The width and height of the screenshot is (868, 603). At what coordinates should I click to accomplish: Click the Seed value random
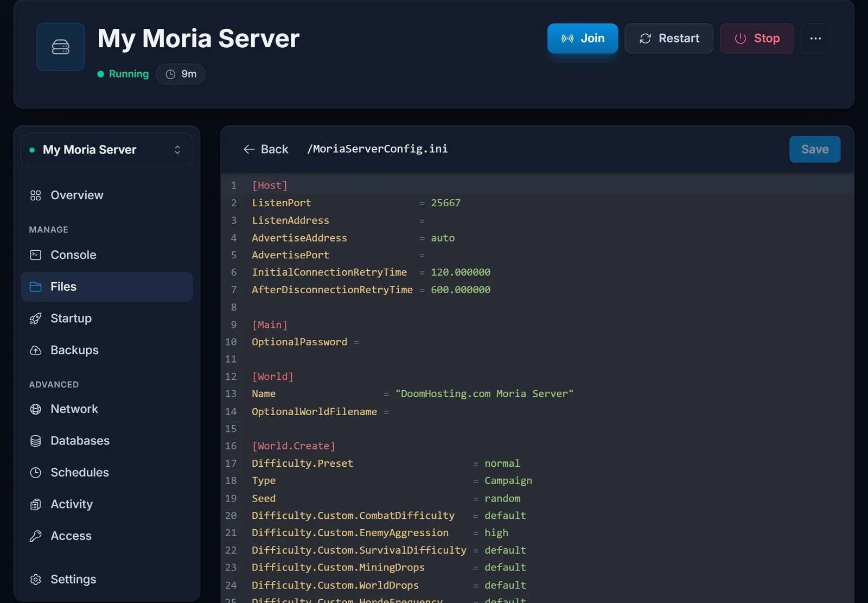(502, 498)
